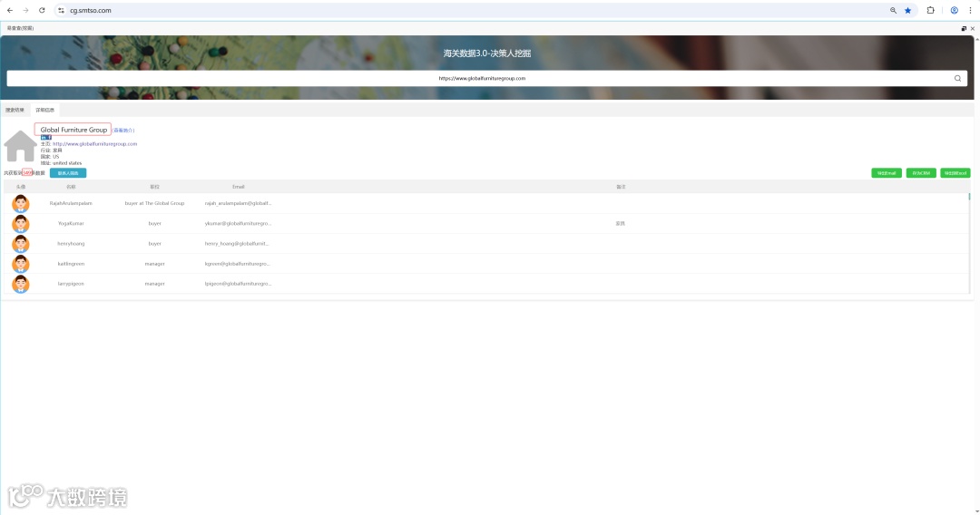Screen dimensions: 980x515
Task: Open the 查看简介 link
Action: (123, 131)
